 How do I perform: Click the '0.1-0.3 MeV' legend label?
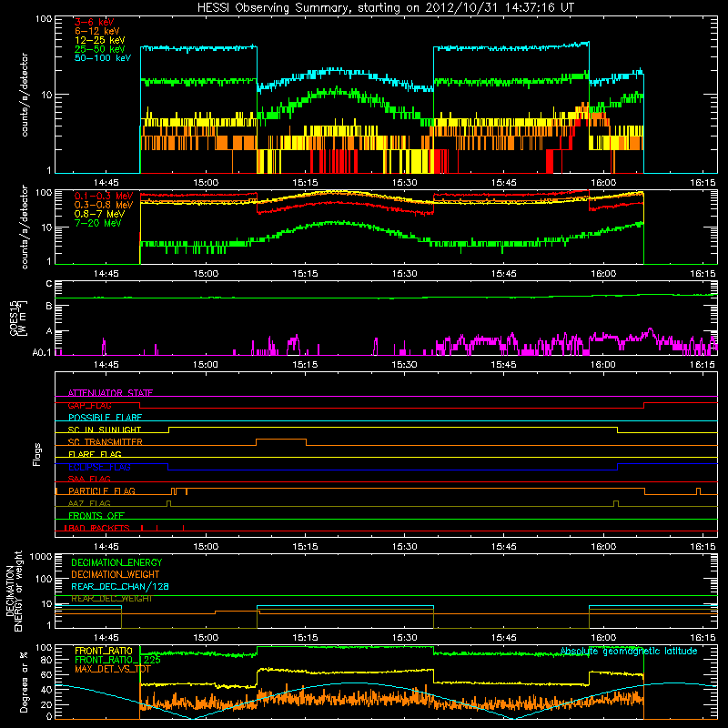pyautogui.click(x=104, y=196)
